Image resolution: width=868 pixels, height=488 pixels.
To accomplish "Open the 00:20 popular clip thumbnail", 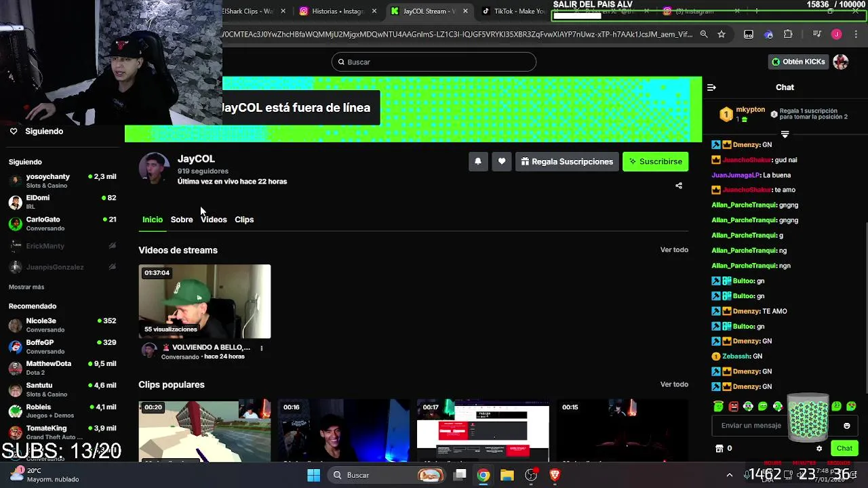I will tap(205, 431).
